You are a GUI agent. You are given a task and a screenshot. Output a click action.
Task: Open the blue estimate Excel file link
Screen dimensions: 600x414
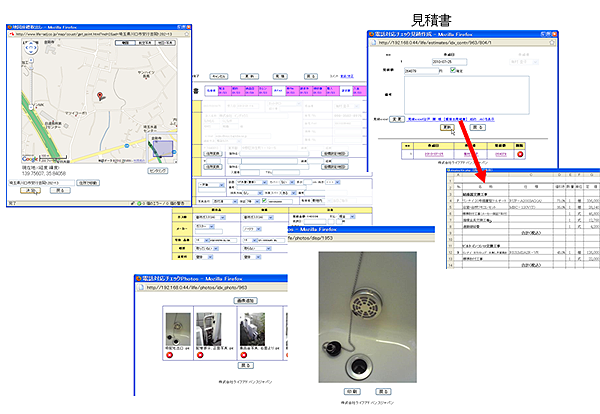tap(450, 119)
